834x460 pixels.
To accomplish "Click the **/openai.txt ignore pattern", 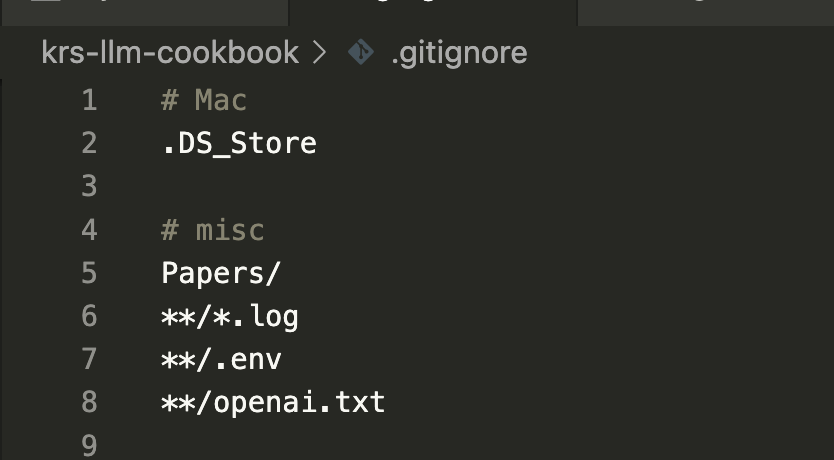I will pyautogui.click(x=273, y=403).
